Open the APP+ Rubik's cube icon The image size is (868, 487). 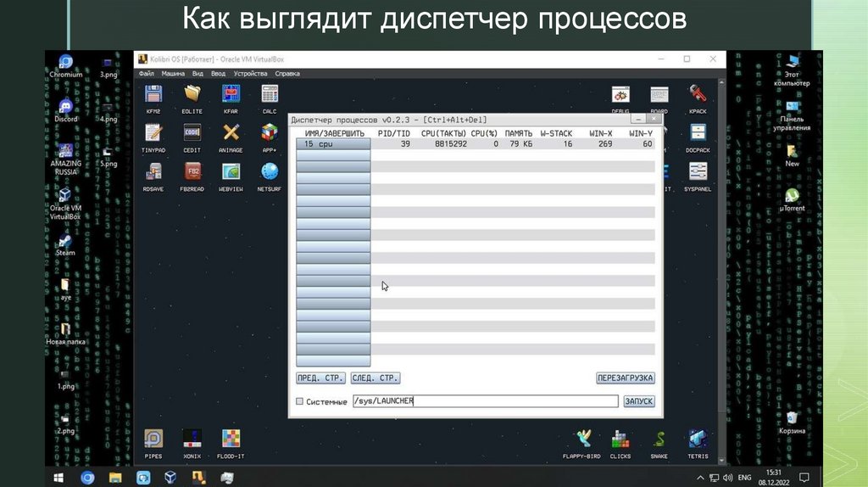point(270,133)
